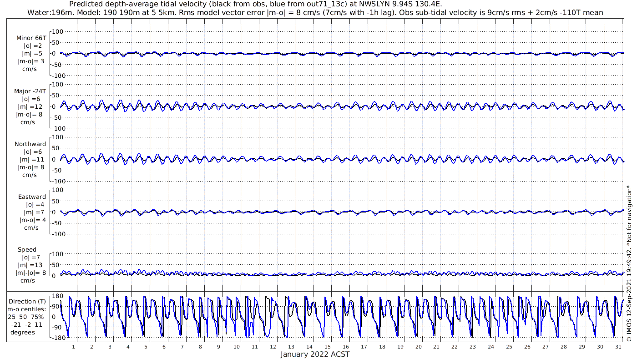Image resolution: width=637 pixels, height=364 pixels.
Task: Click the 'Minor 66T' panel label
Action: click(x=31, y=38)
